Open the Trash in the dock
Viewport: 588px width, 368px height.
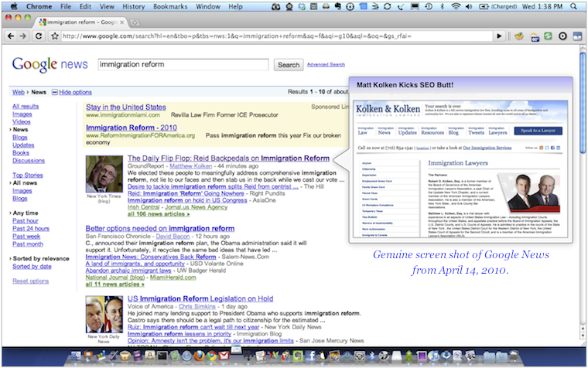tap(514, 356)
